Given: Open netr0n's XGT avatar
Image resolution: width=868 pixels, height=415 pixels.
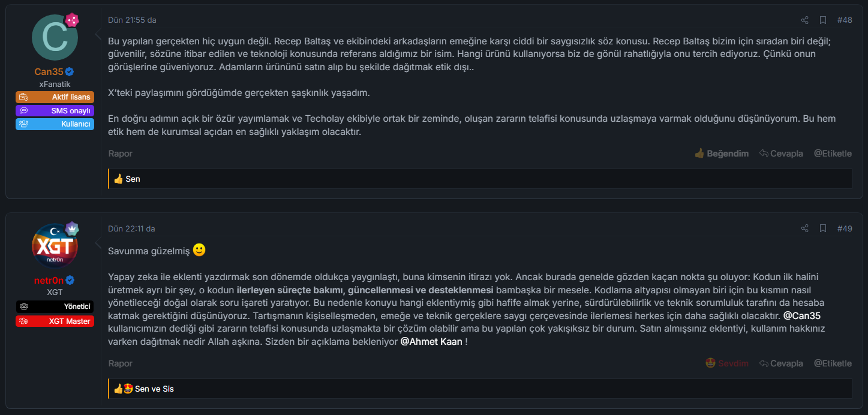Looking at the screenshot, I should click(55, 246).
